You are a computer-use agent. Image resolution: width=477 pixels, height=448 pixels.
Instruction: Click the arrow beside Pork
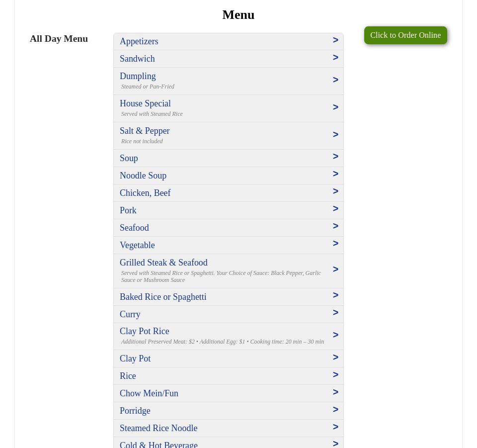point(335,209)
